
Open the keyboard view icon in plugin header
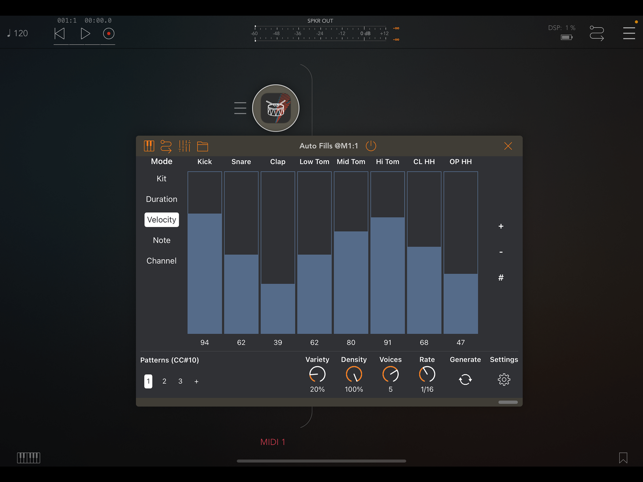click(x=149, y=146)
